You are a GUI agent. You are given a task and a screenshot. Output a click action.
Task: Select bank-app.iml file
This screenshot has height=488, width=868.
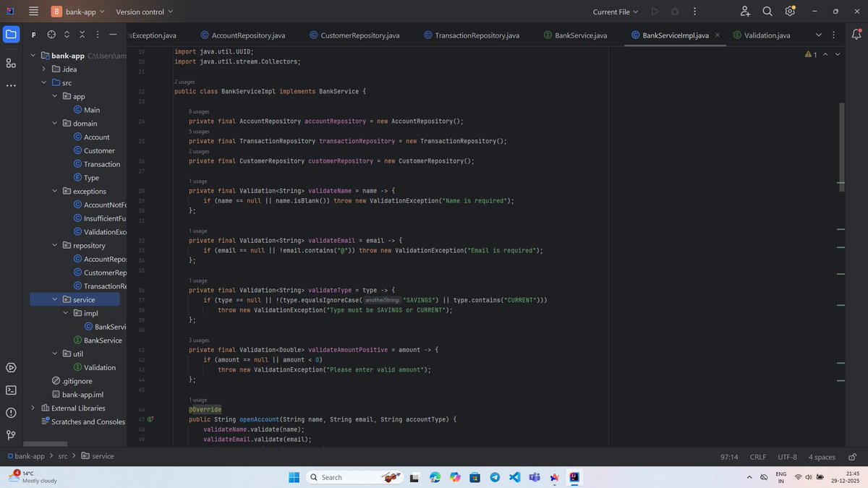click(77, 395)
